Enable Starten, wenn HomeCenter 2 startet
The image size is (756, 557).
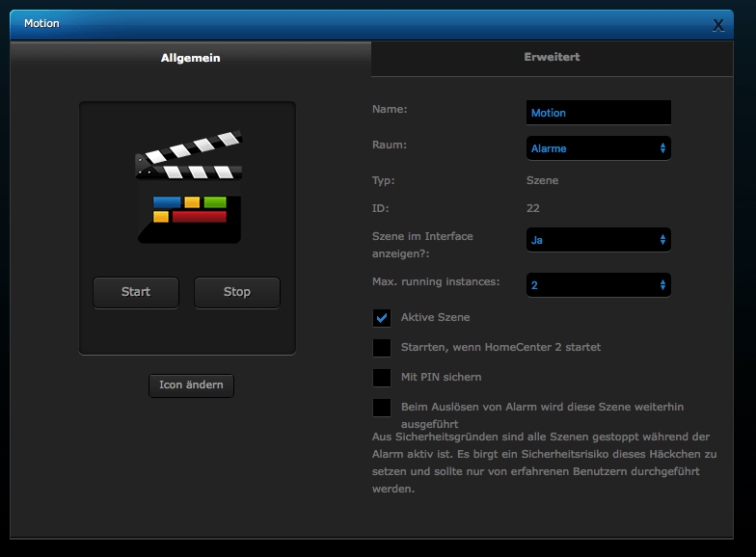(382, 347)
